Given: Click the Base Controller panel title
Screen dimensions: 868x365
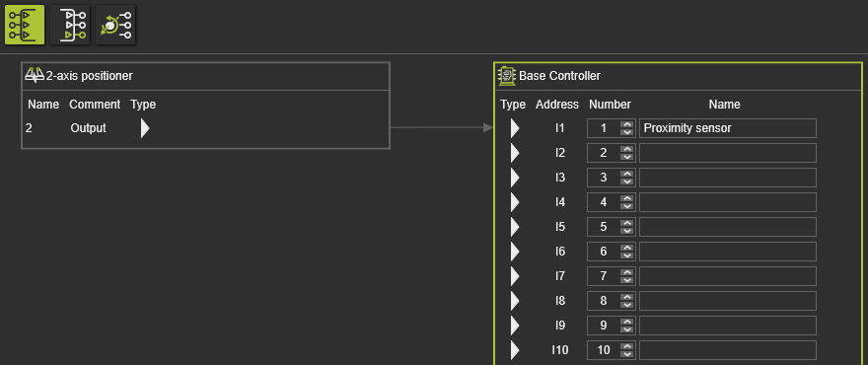Looking at the screenshot, I should (x=559, y=76).
